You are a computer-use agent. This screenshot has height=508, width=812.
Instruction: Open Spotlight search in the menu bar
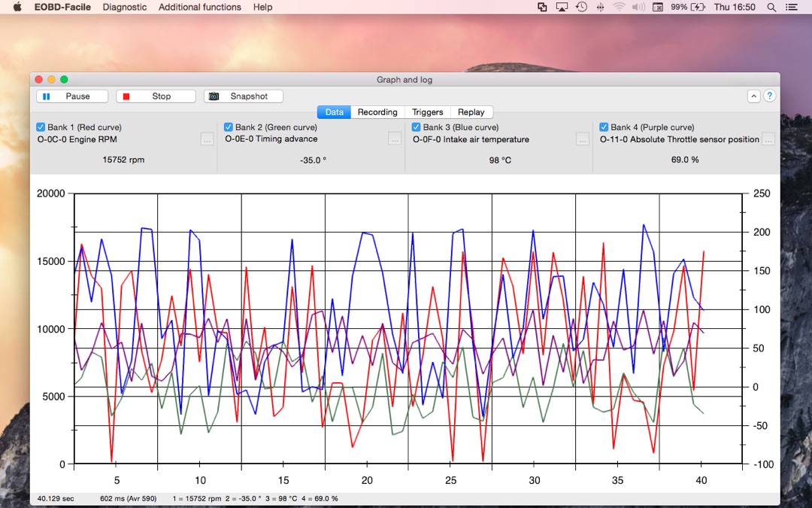click(771, 7)
